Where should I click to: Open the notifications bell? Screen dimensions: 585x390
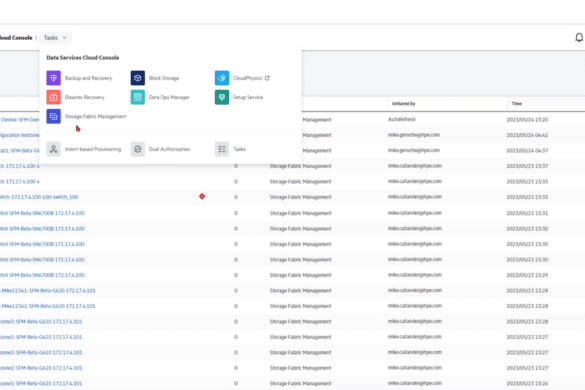pos(579,37)
